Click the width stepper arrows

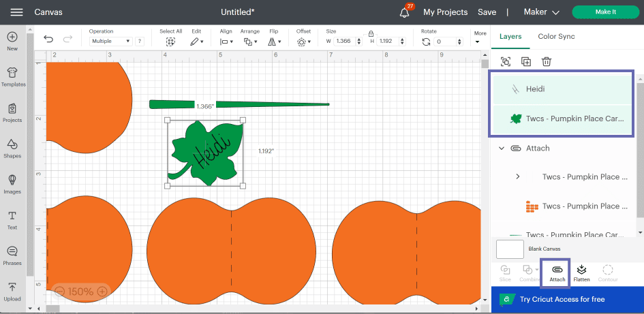tap(359, 41)
